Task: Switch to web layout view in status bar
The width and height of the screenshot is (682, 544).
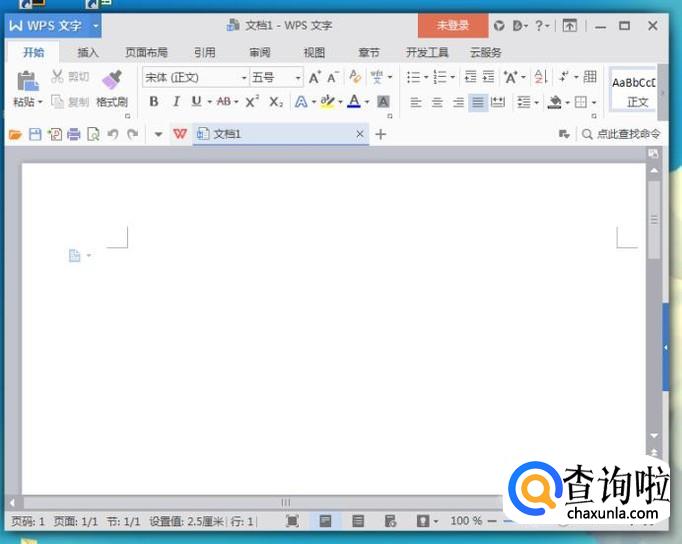Action: (x=390, y=521)
